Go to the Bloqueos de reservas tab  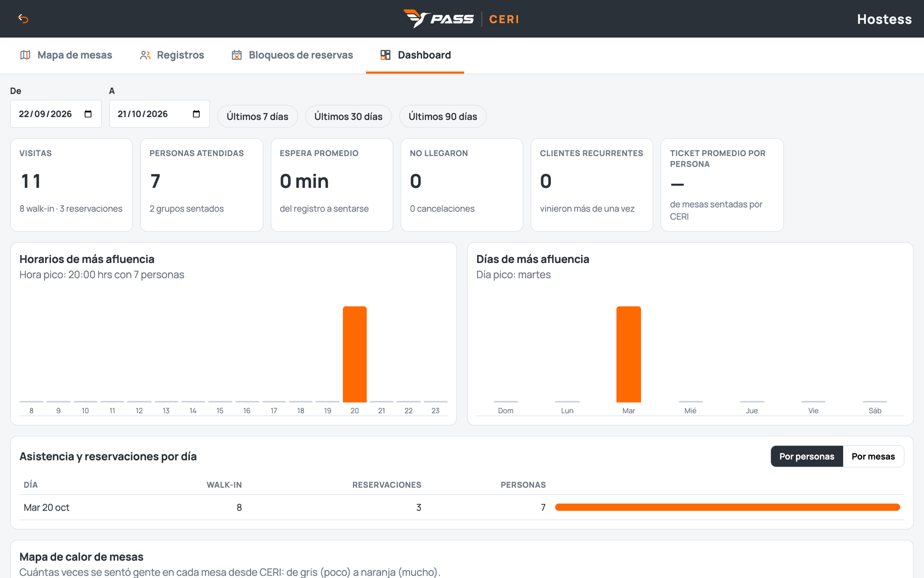click(x=292, y=55)
